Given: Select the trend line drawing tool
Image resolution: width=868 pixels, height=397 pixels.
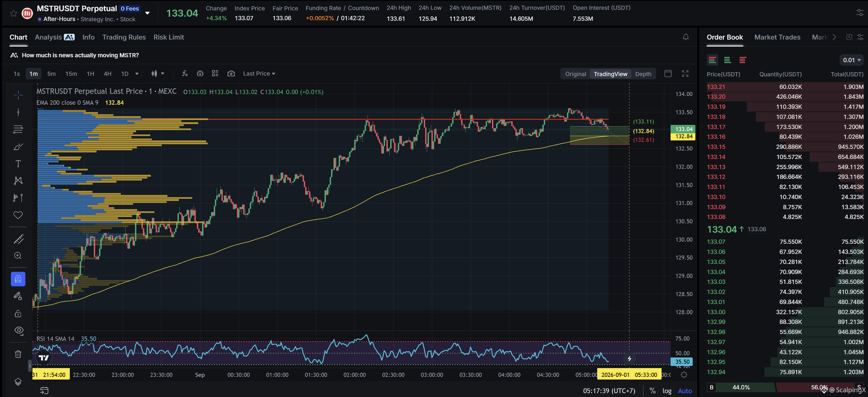Looking at the screenshot, I should [18, 112].
